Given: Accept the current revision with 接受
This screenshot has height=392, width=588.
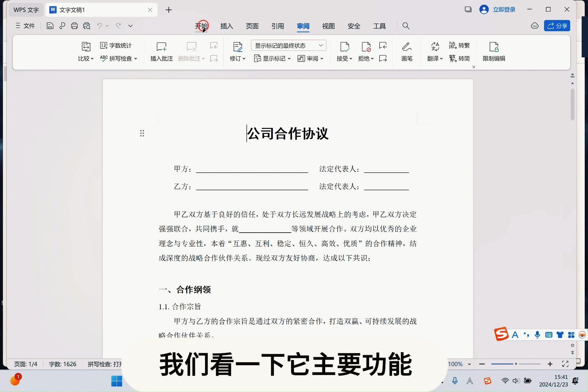Looking at the screenshot, I should pyautogui.click(x=343, y=52).
